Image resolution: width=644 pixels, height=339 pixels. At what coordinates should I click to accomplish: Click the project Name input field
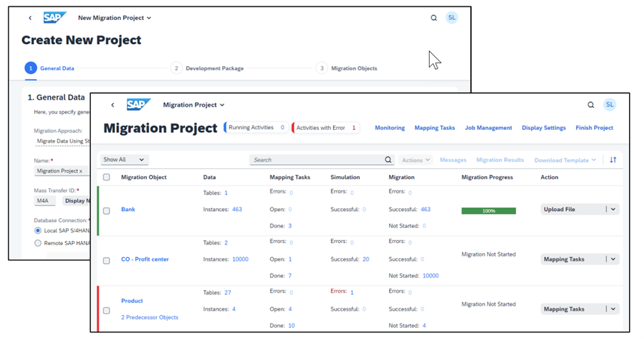pyautogui.click(x=62, y=171)
